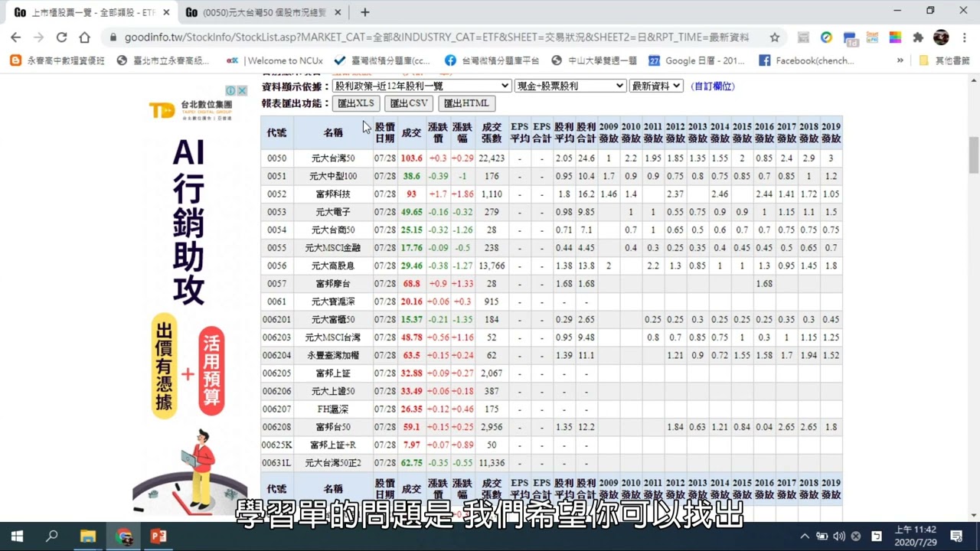
Task: Open stock 0050 code link
Action: tap(276, 158)
